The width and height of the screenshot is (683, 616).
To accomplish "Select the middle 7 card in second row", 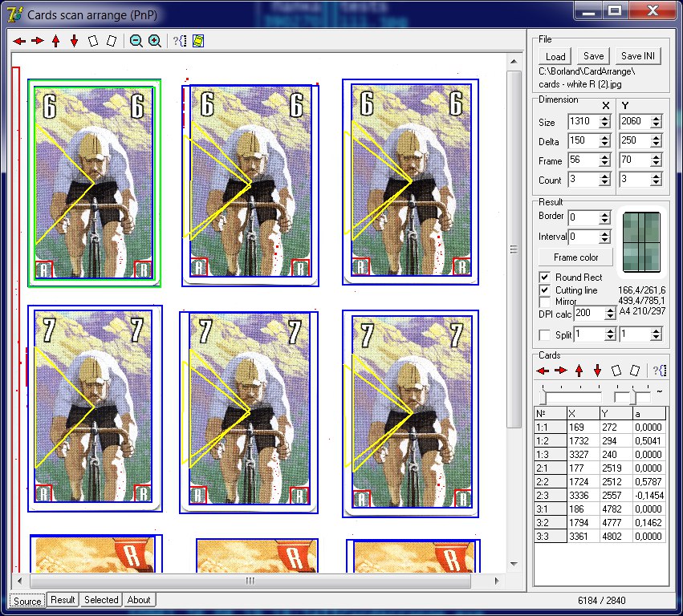I will coord(249,412).
